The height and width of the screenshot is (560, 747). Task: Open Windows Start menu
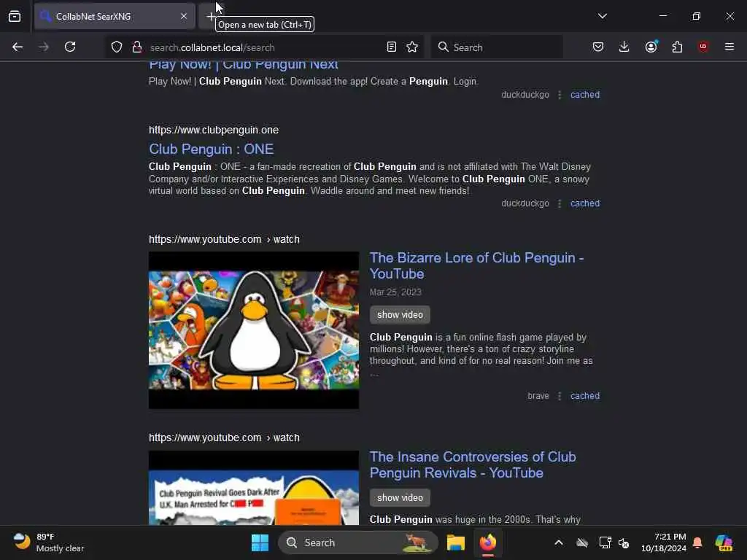(260, 542)
